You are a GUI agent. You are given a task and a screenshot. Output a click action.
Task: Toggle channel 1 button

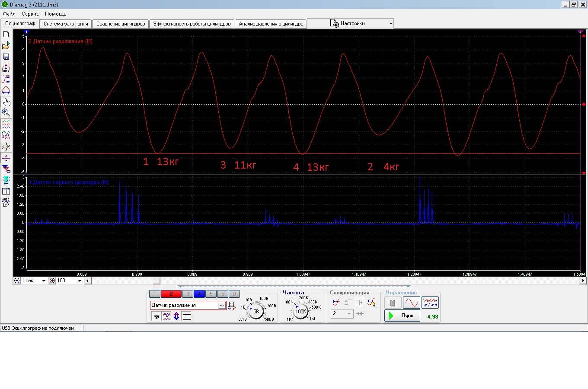[x=155, y=294]
